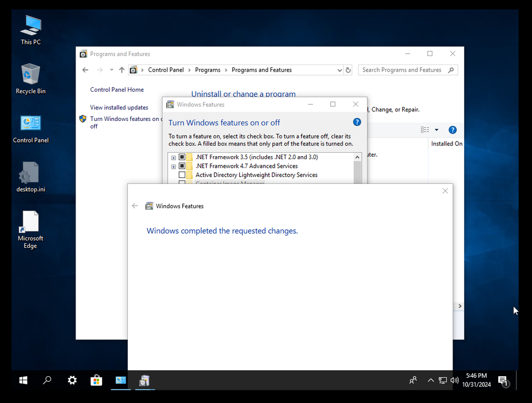Select Active Directory Lightweight Directory Services row
Viewport: 532px width, 403px height.
257,175
